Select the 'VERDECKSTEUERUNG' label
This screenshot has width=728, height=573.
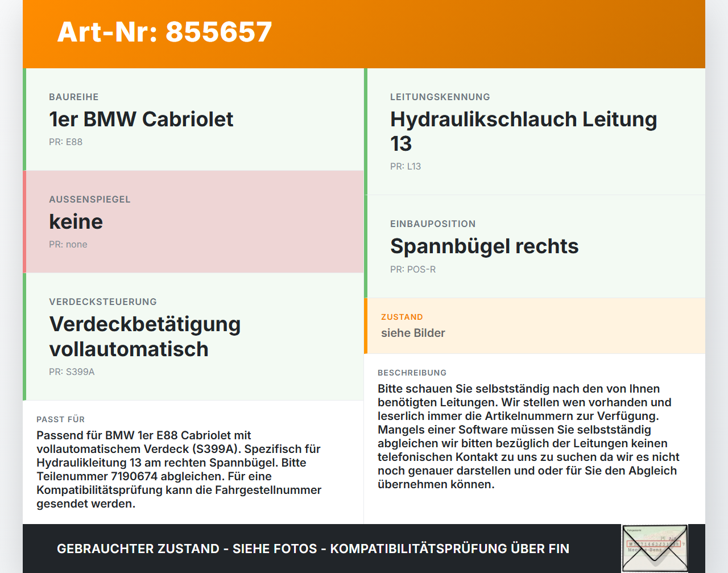[103, 302]
